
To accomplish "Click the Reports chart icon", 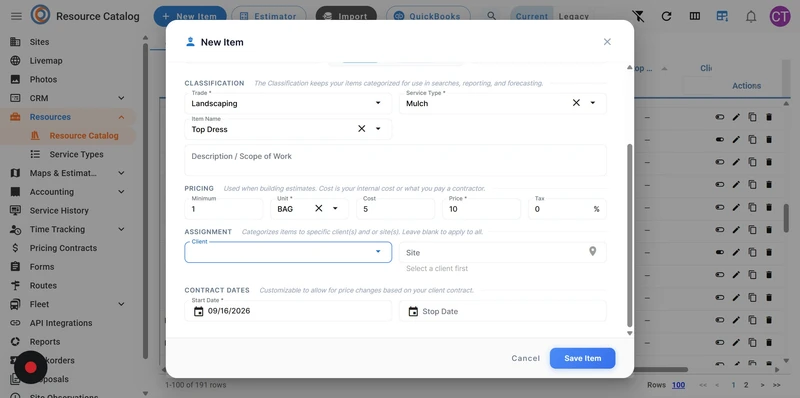I will 15,342.
